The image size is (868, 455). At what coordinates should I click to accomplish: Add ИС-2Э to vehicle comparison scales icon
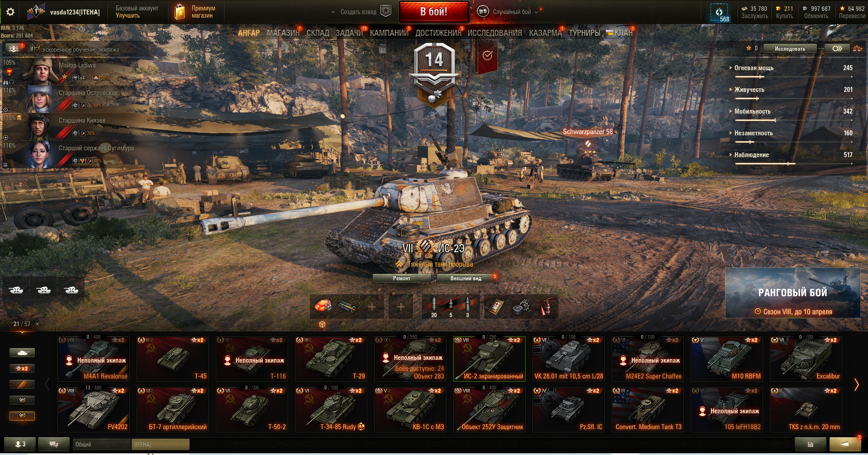[x=857, y=48]
